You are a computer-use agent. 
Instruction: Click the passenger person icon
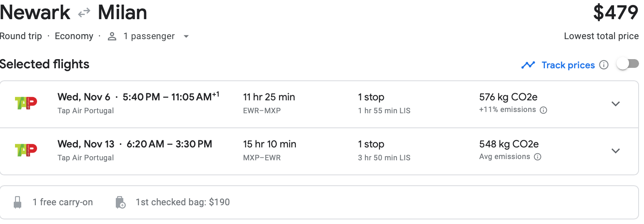[112, 37]
